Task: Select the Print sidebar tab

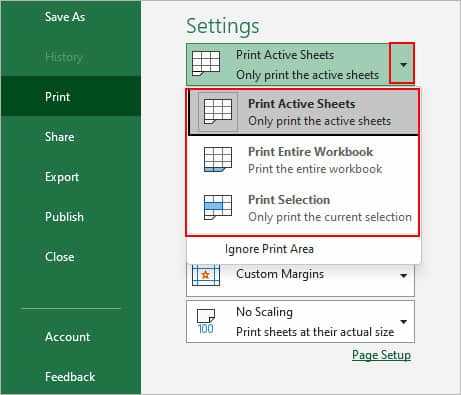Action: coord(71,97)
